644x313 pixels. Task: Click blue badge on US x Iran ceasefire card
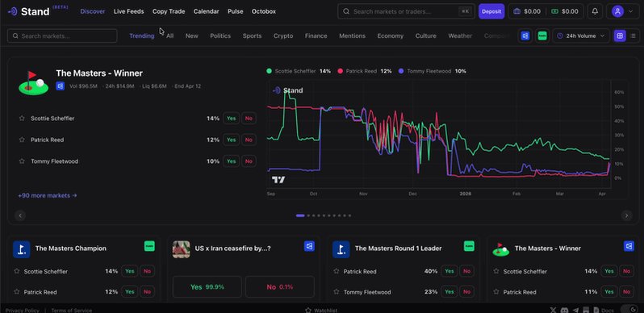pos(309,246)
